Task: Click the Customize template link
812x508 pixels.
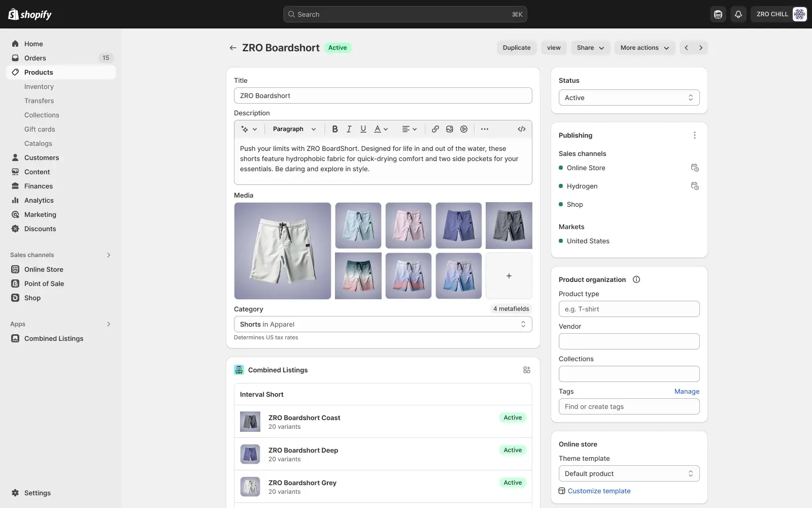Action: tap(599, 491)
